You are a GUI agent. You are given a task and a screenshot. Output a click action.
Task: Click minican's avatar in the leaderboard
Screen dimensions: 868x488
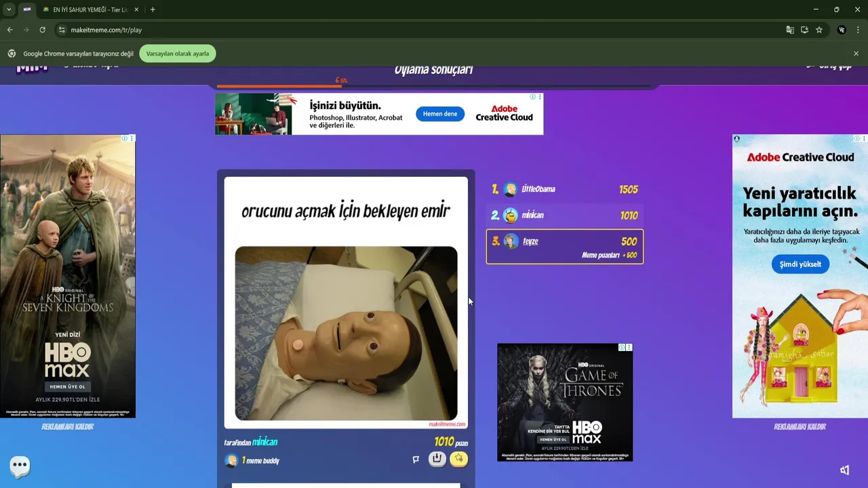pyautogui.click(x=511, y=216)
